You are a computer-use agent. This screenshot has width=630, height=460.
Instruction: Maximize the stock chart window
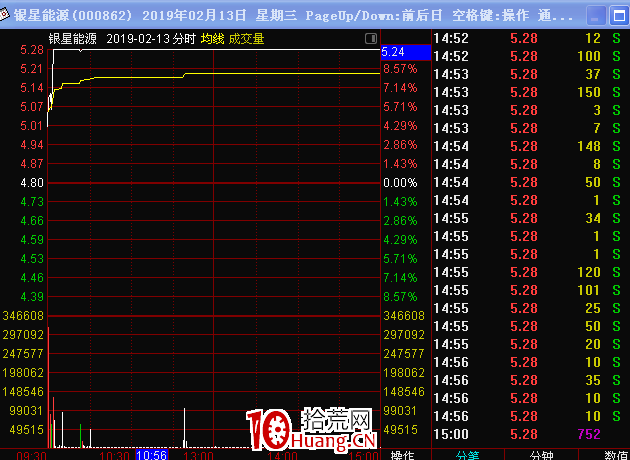pos(618,16)
